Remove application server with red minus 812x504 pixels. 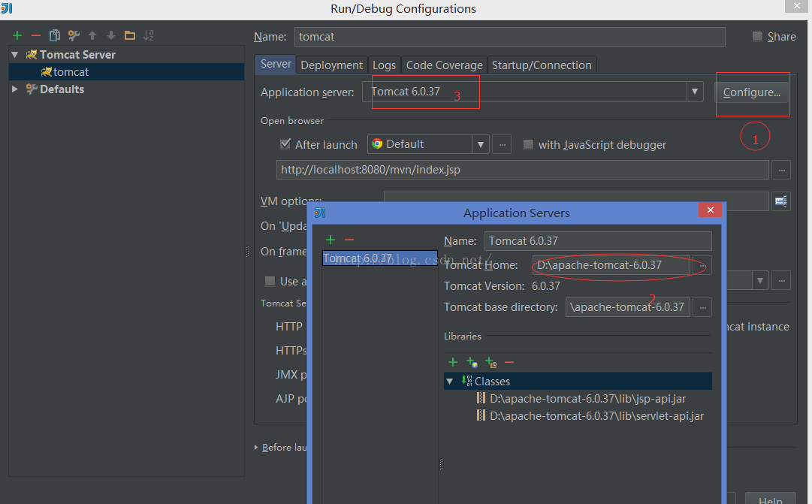tap(349, 240)
